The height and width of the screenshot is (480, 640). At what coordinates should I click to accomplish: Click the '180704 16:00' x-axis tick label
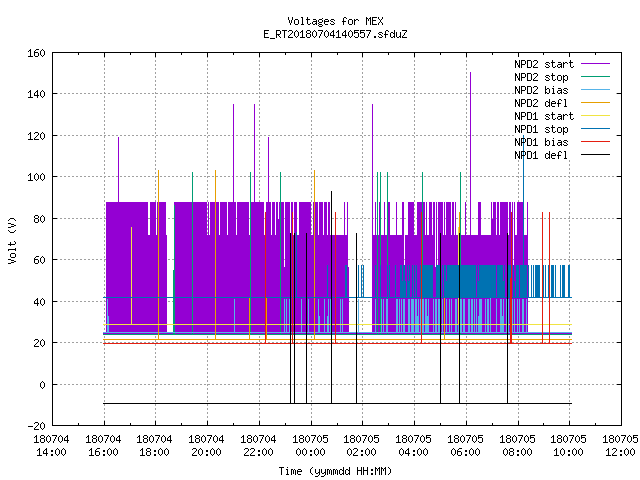(x=103, y=446)
